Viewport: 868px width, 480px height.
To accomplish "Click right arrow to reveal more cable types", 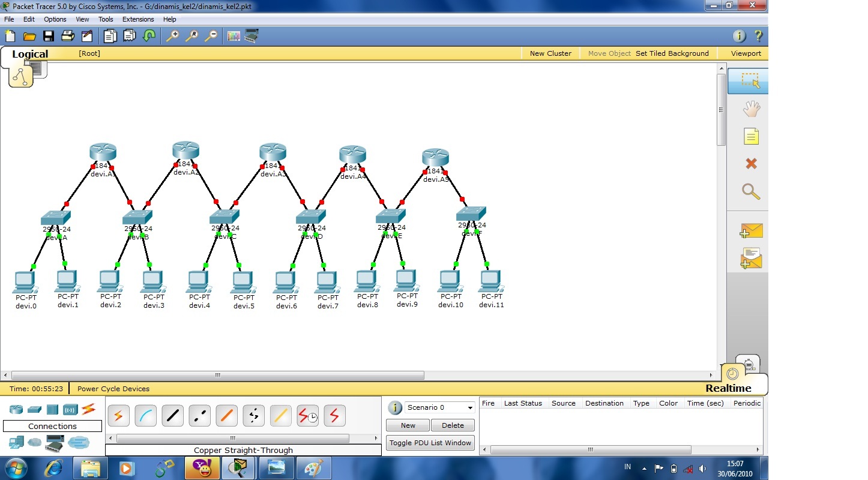I will click(377, 439).
